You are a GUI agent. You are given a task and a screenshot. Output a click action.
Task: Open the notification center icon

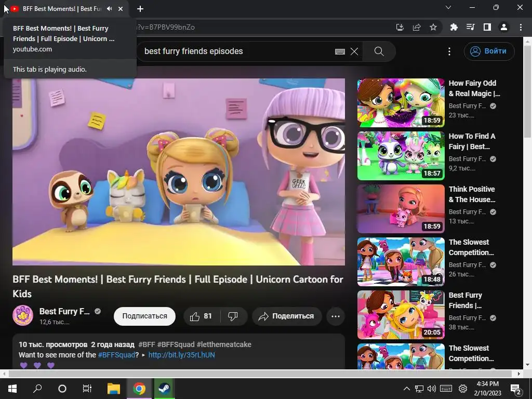(516, 389)
